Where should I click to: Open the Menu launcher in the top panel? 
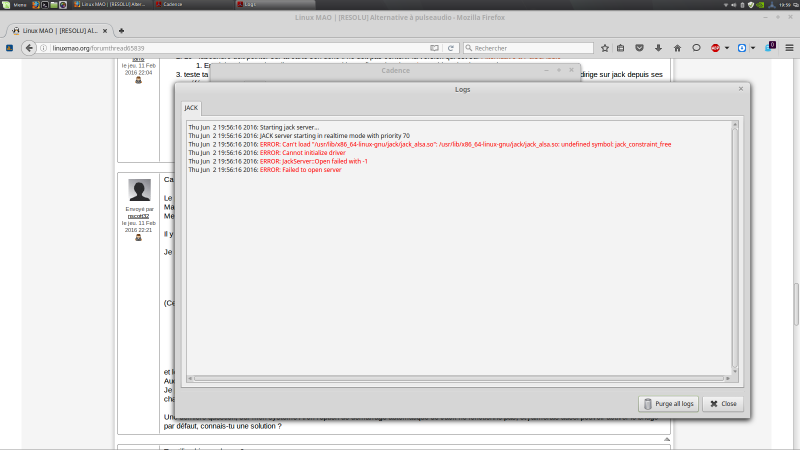pos(14,5)
